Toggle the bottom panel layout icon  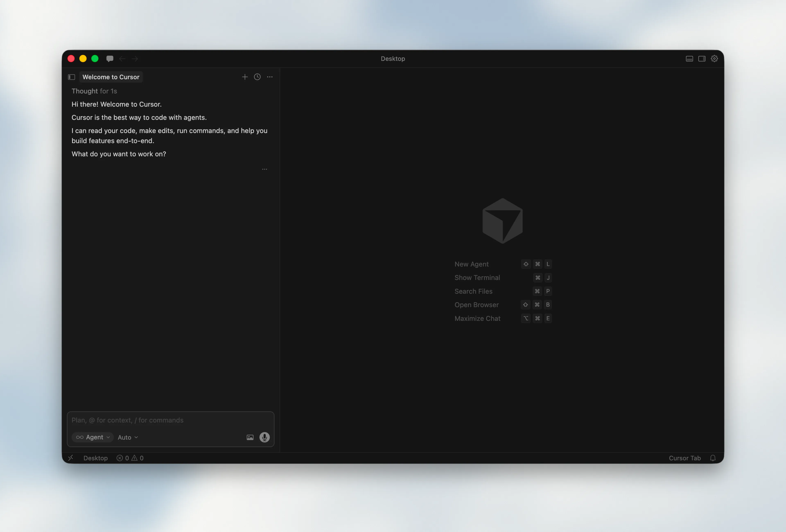[x=689, y=59]
